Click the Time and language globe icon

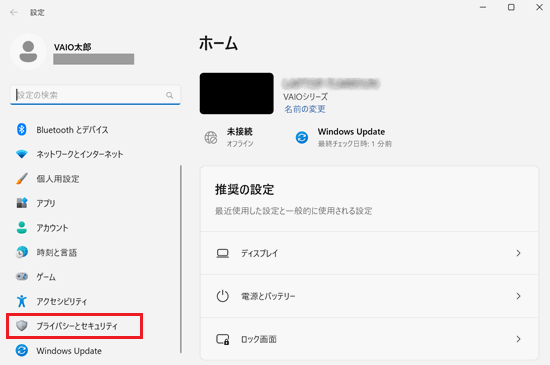(x=22, y=252)
